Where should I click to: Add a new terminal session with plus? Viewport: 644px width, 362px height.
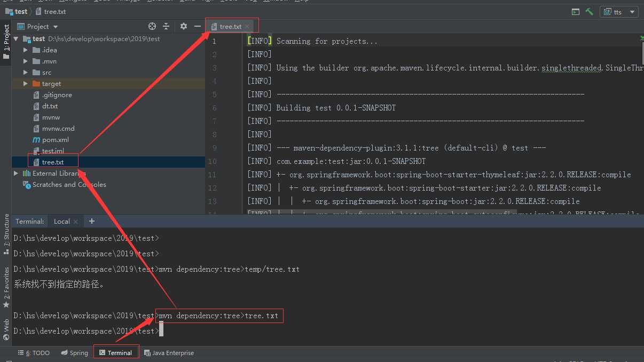coord(92,221)
